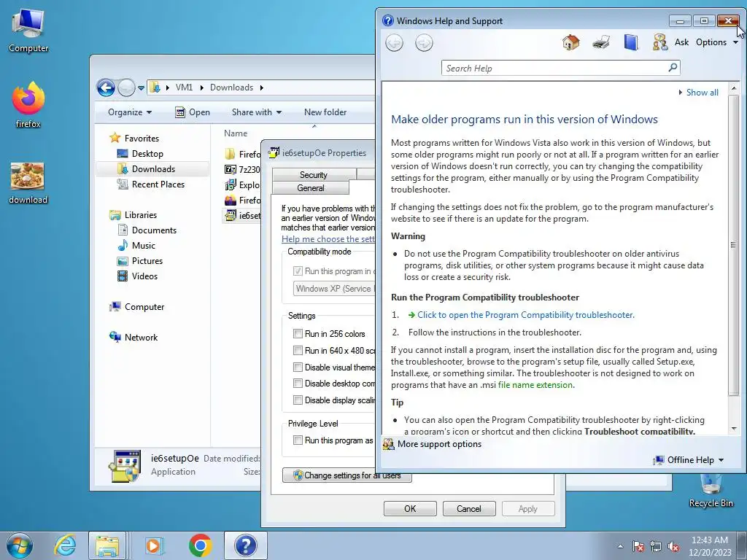Viewport: 747px width, 560px height.
Task: Select ie6setupOe file in file list
Action: 242,216
